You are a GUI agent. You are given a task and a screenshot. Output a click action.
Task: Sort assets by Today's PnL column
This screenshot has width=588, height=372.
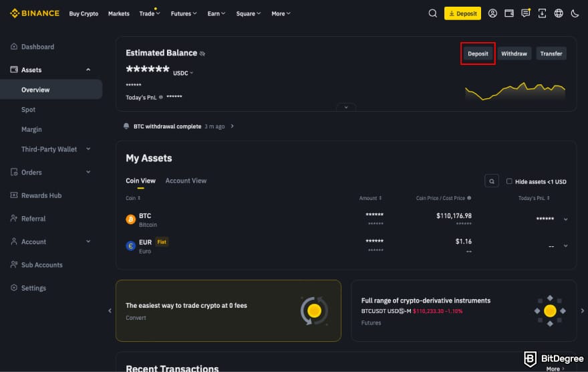click(534, 198)
